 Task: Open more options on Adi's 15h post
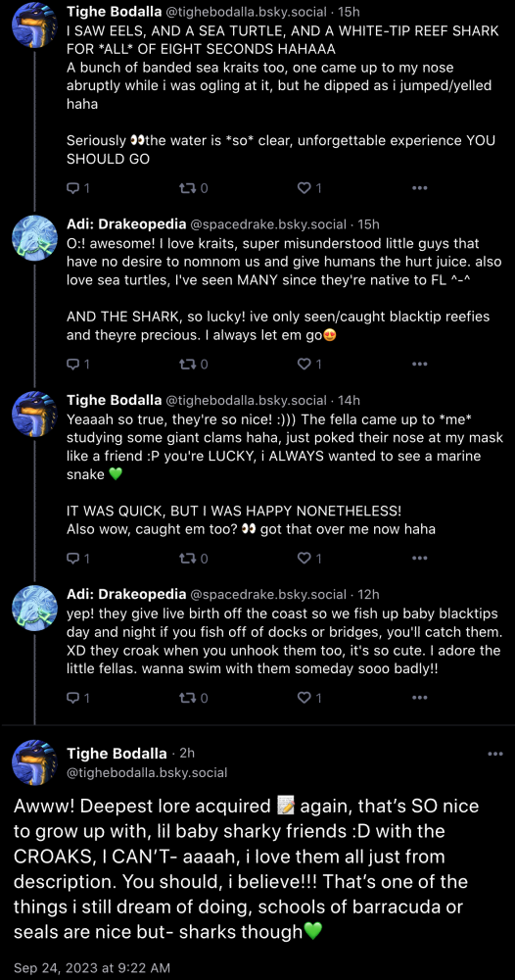pos(420,364)
